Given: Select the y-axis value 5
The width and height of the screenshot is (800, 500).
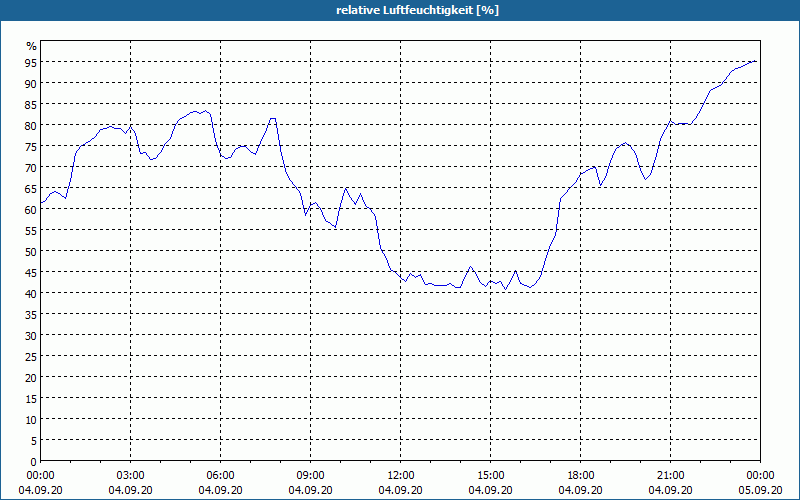Looking at the screenshot, I should click(x=34, y=440).
